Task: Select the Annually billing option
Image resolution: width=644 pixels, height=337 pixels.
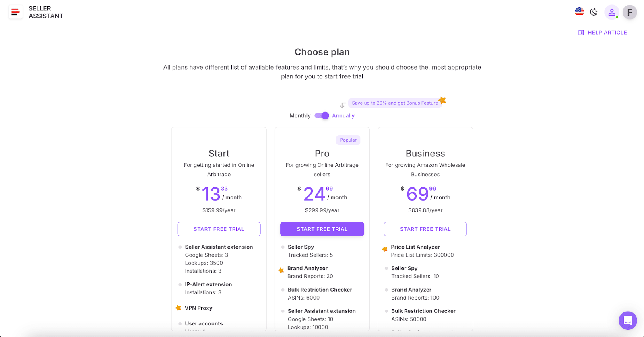Action: [x=343, y=115]
